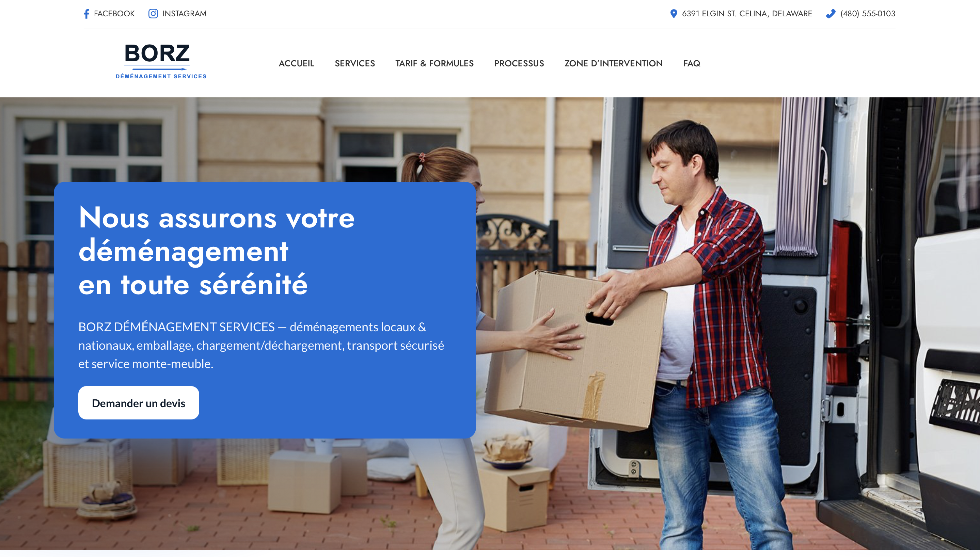This screenshot has height=557, width=980.
Task: Select TARIF & FORMULES in navigation
Action: pos(434,64)
